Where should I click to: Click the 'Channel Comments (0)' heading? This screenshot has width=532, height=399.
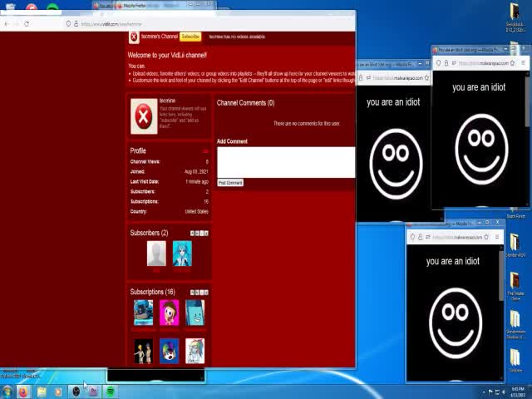pos(246,103)
